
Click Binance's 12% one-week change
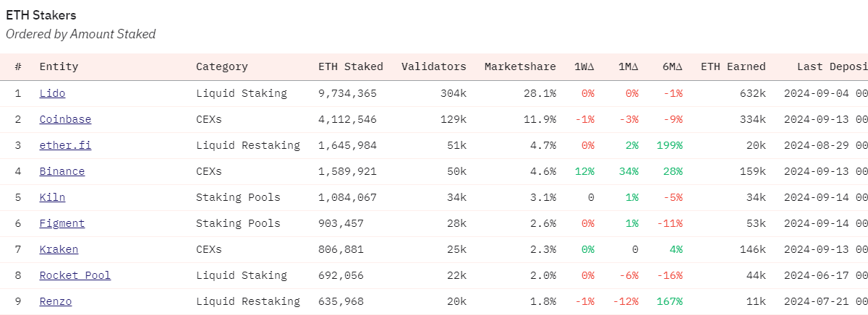point(585,171)
